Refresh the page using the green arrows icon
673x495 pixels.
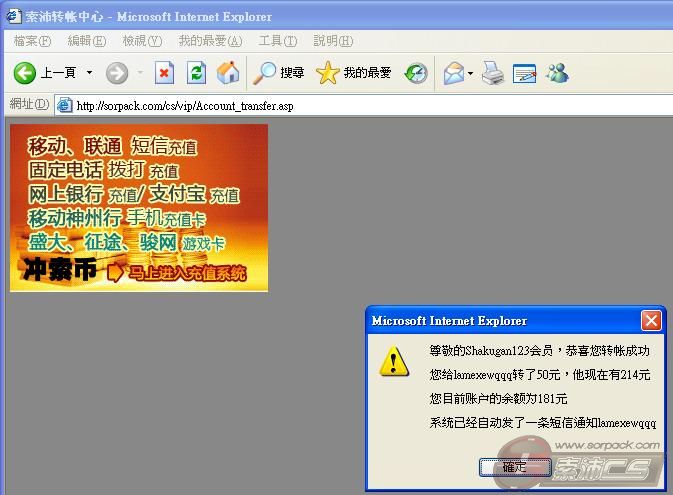coord(196,73)
